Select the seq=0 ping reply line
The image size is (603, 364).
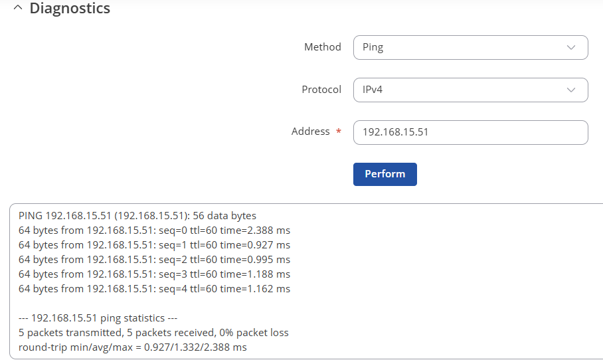(x=154, y=230)
